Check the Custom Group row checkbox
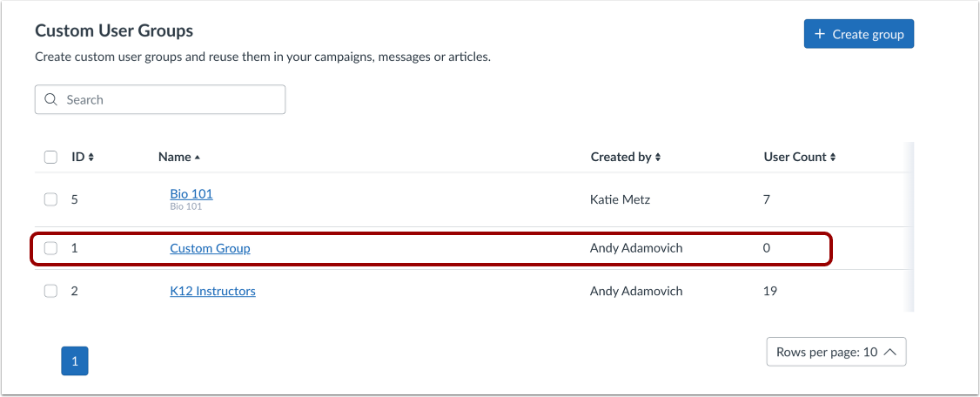 click(x=50, y=248)
